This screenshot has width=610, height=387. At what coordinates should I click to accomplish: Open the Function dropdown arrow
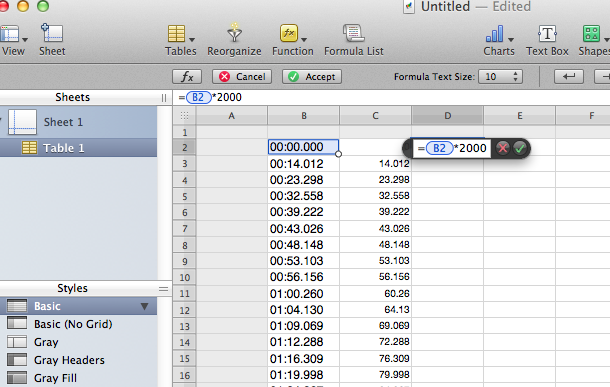coord(304,40)
